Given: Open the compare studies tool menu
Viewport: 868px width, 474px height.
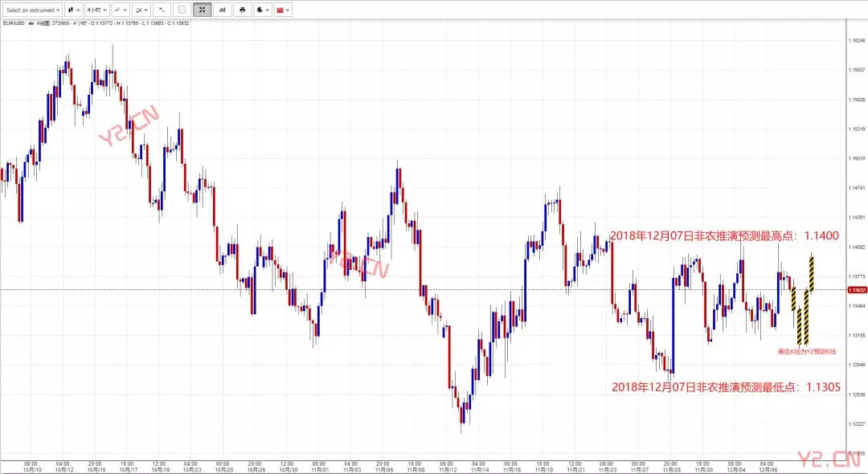Looking at the screenshot, I should point(142,10).
